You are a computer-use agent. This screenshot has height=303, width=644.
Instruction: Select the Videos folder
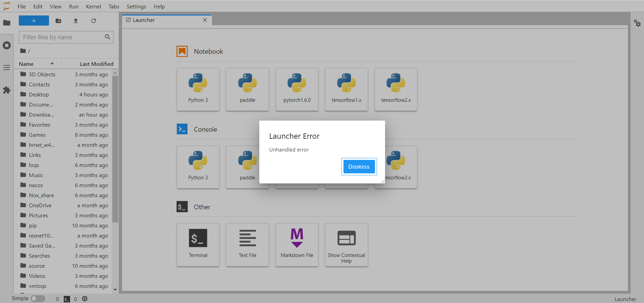click(x=63, y=276)
